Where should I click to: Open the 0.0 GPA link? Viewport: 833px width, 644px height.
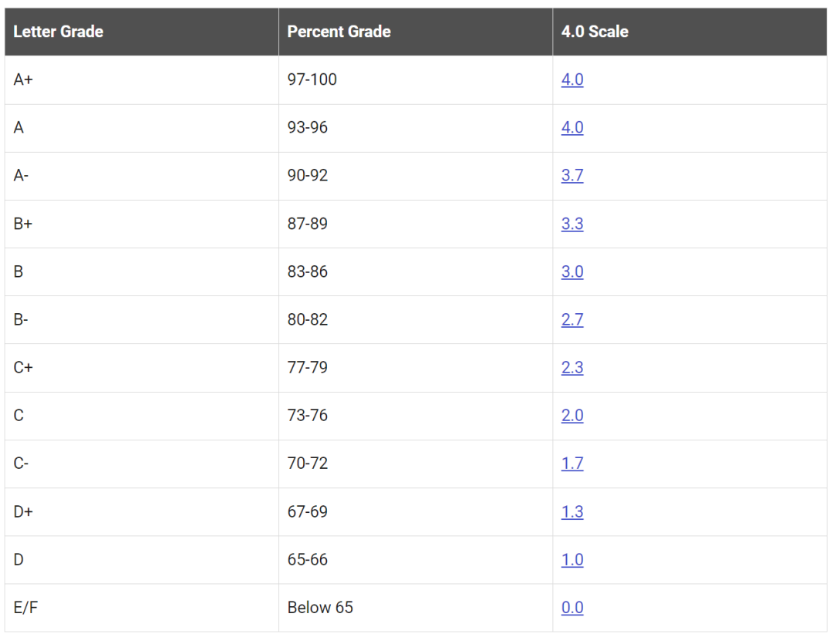(572, 607)
